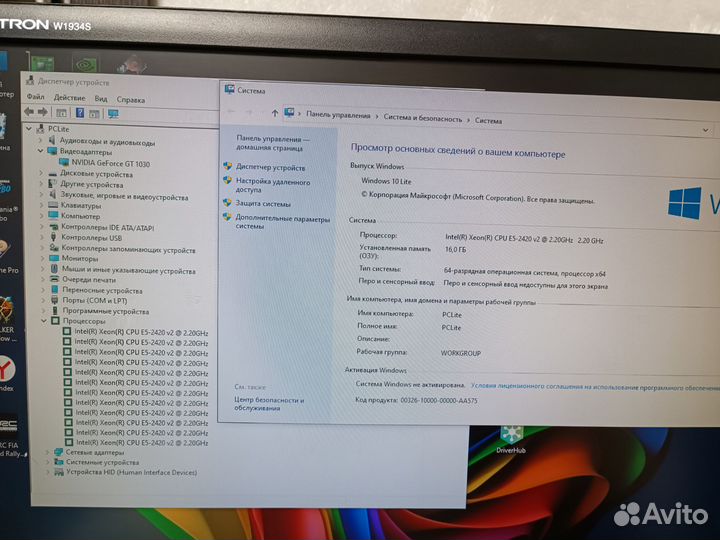Viewport: 720px width, 540px height.
Task: Expand the Сетевые адаптеры node
Action: 47,452
